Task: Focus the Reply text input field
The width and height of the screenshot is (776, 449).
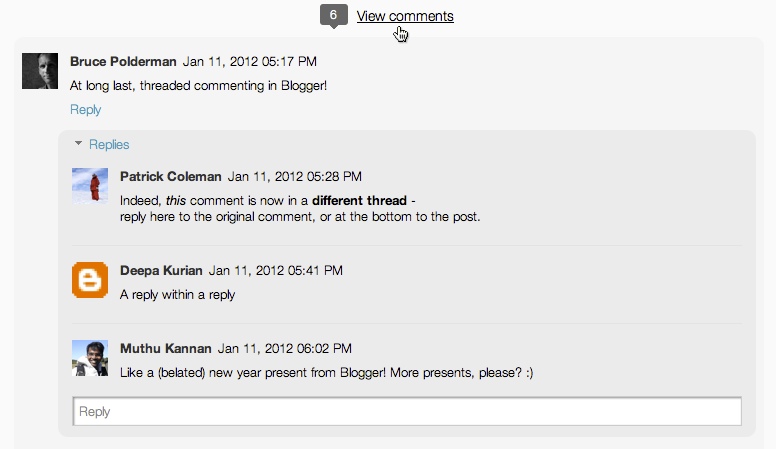Action: [407, 412]
